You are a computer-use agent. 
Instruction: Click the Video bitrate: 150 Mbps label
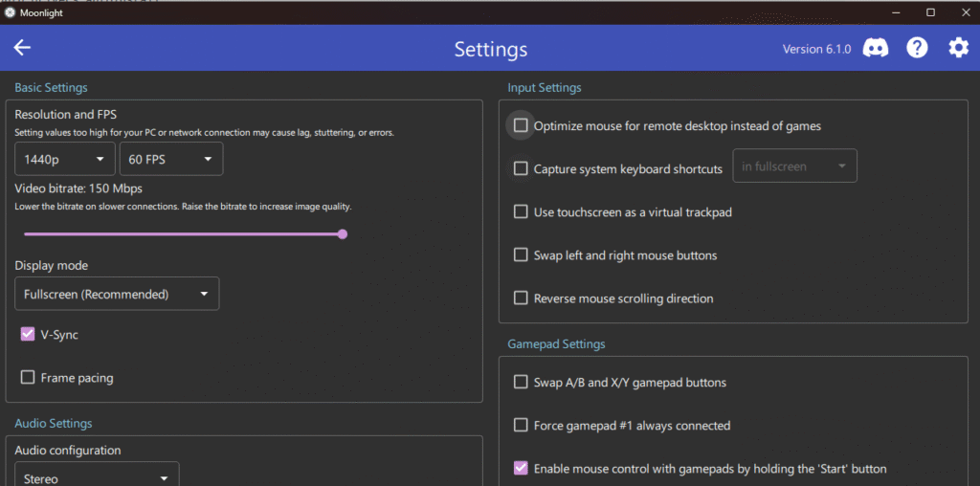pos(78,188)
